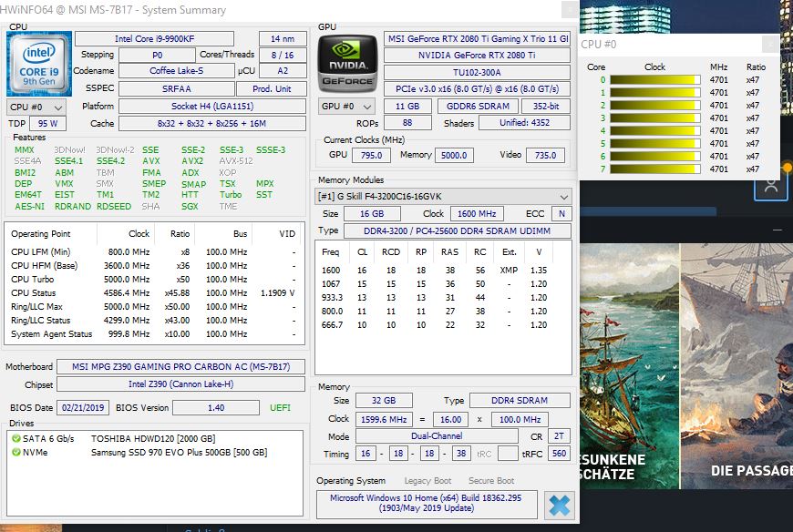
Task: Open the sunken treasure ship artwork thumbnail
Action: pyautogui.click(x=629, y=366)
